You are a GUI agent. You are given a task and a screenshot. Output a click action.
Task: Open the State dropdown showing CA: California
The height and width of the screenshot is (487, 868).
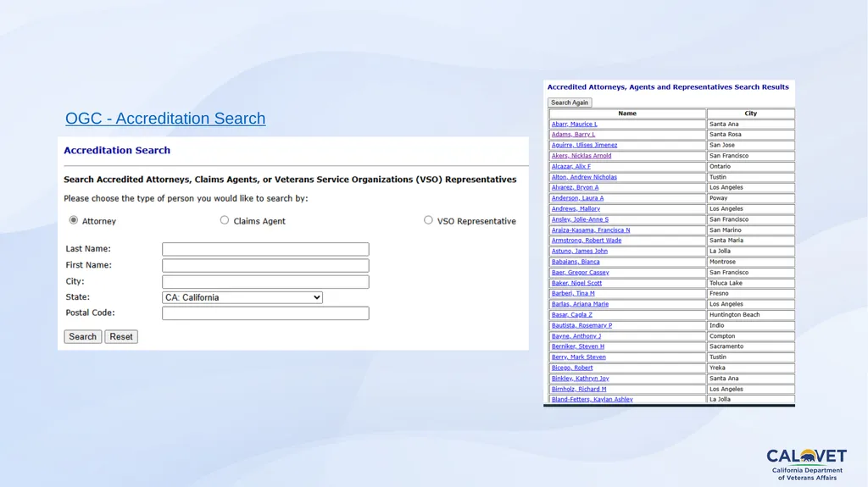point(242,297)
